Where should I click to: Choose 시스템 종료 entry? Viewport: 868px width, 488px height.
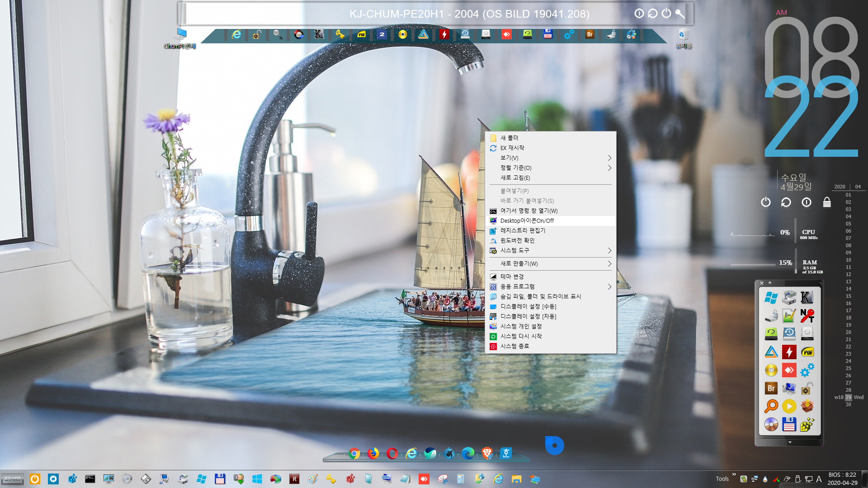click(x=551, y=346)
